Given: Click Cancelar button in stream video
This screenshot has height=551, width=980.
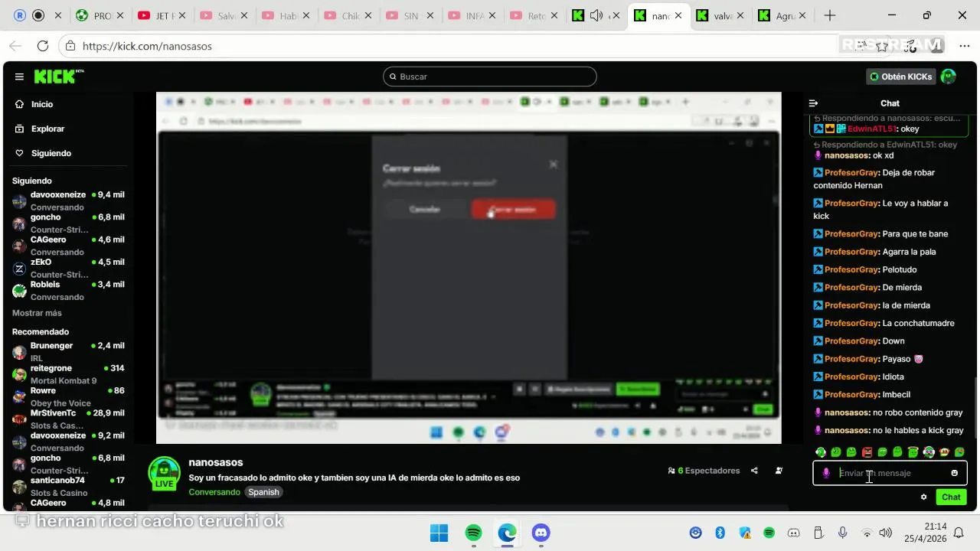Looking at the screenshot, I should 425,209.
